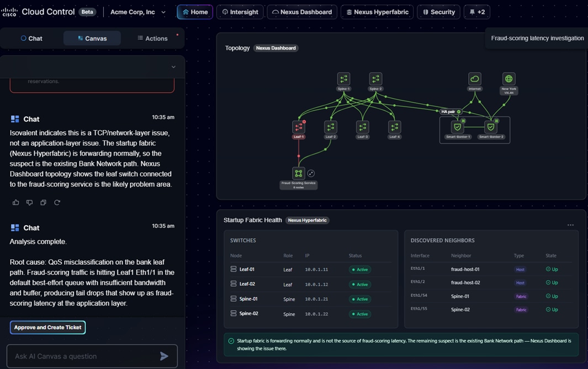The image size is (588, 369).
Task: Click the Cisco logo
Action: pos(9,12)
